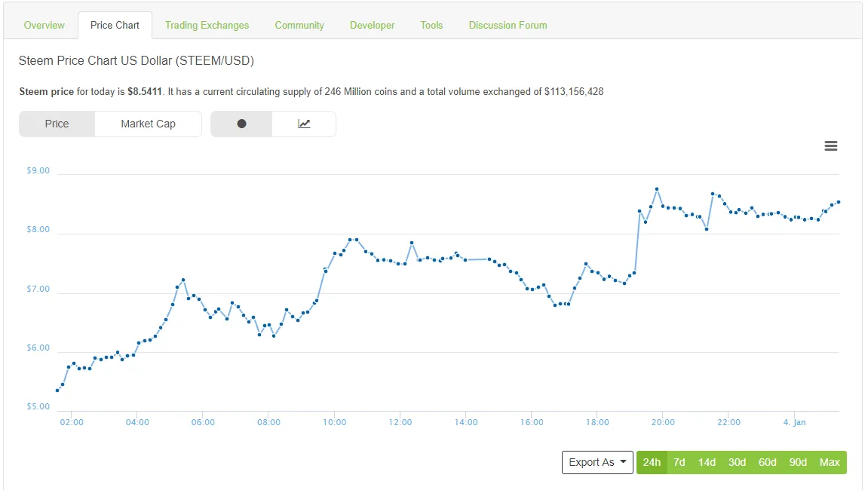Click the 22:00 time axis label
This screenshot has height=490, width=868.
point(728,422)
